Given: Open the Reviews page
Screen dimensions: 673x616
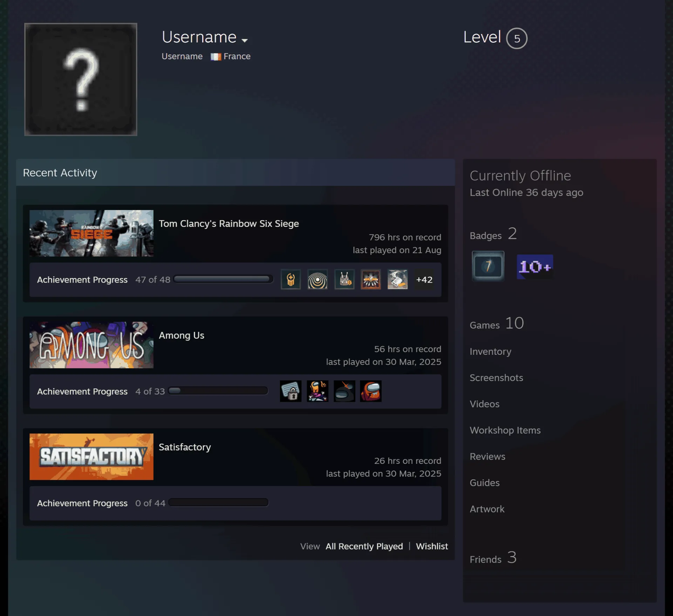Looking at the screenshot, I should point(487,457).
